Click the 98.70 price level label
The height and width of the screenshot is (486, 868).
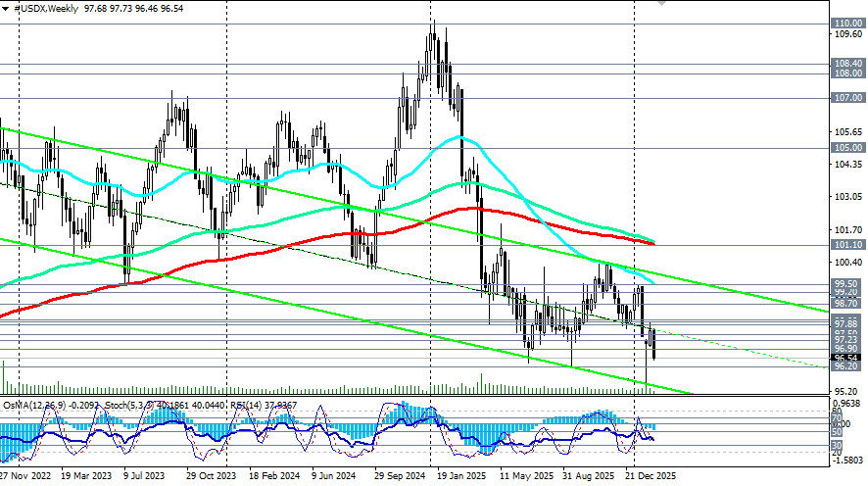(x=846, y=304)
